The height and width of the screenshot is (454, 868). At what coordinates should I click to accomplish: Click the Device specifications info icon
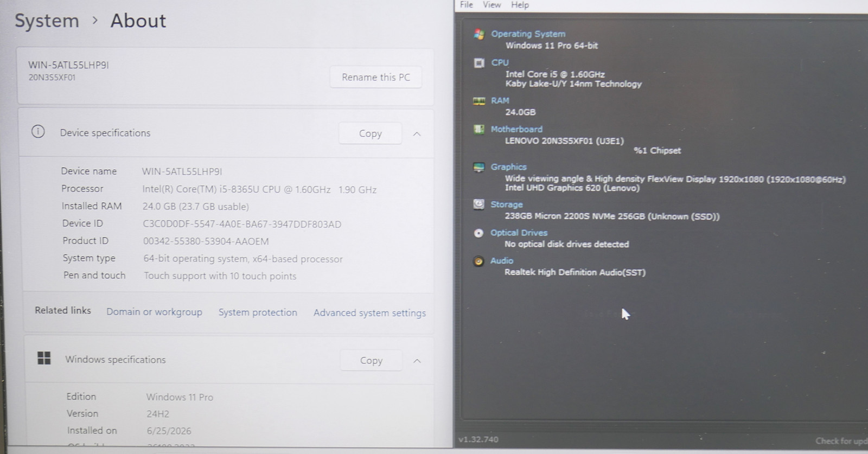[38, 132]
